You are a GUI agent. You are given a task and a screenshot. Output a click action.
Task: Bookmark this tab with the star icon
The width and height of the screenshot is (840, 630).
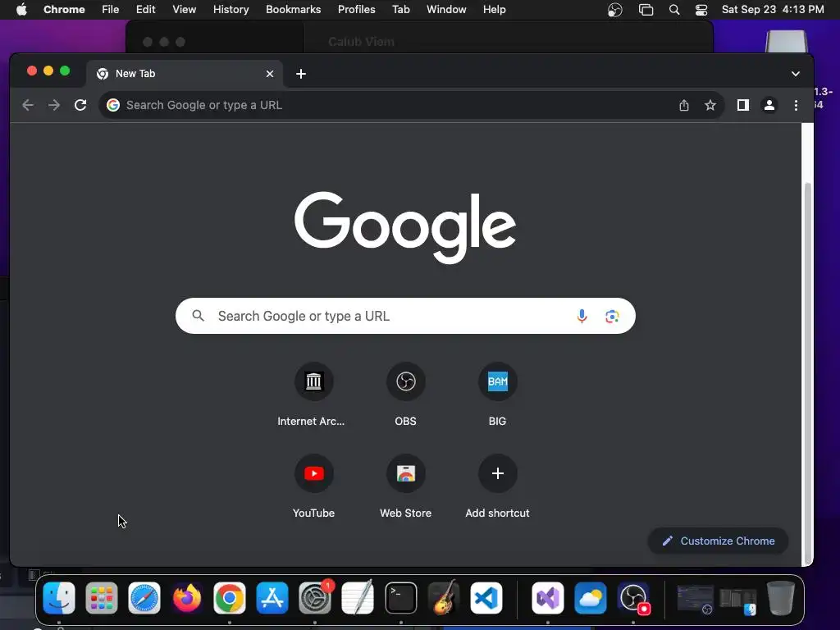pyautogui.click(x=710, y=105)
